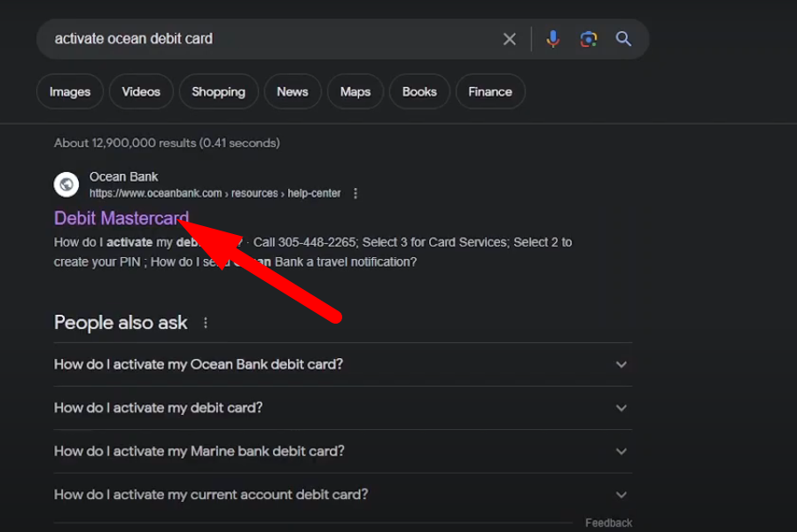
Task: Click the Ocean Bank site name
Action: pyautogui.click(x=123, y=176)
